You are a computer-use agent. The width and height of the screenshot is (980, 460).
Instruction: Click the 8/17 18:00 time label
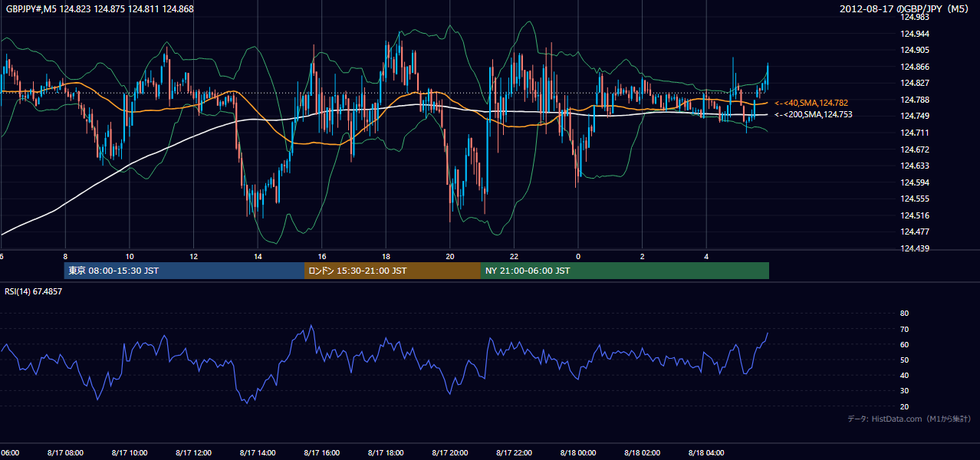385,453
